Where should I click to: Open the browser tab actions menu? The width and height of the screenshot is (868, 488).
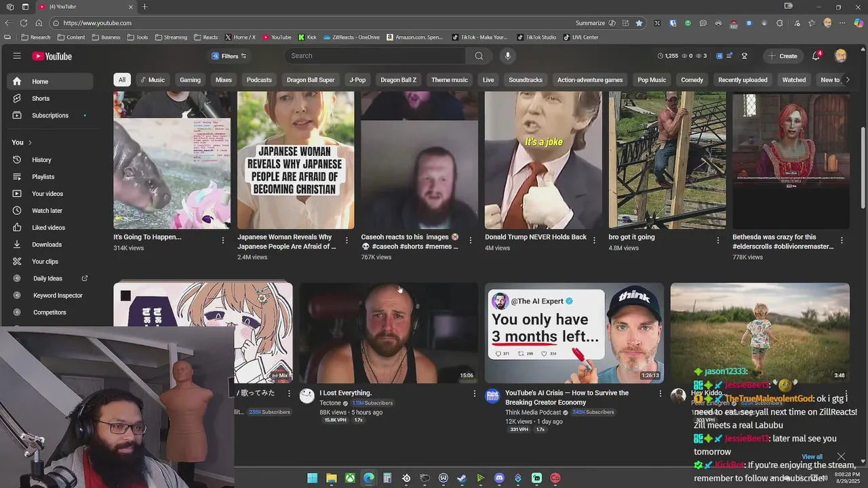(x=25, y=7)
